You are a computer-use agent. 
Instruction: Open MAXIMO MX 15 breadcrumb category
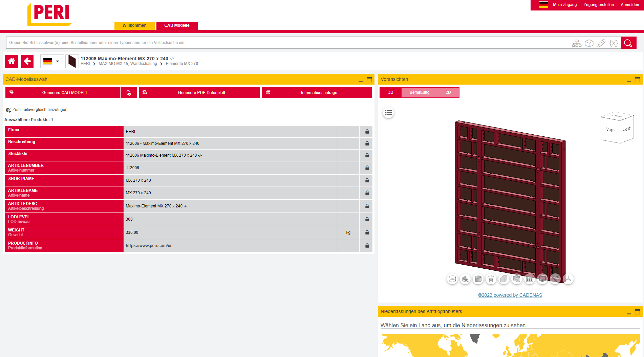pos(129,63)
